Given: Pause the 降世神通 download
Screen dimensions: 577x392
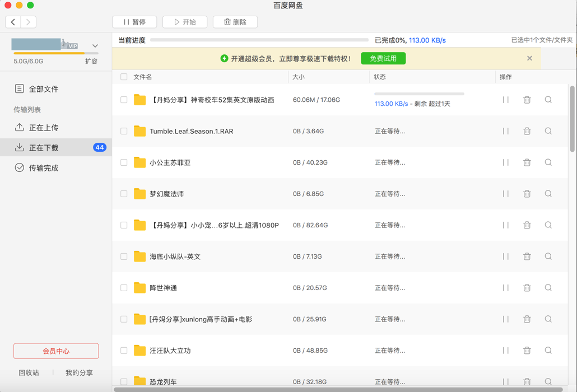Looking at the screenshot, I should click(x=506, y=288).
